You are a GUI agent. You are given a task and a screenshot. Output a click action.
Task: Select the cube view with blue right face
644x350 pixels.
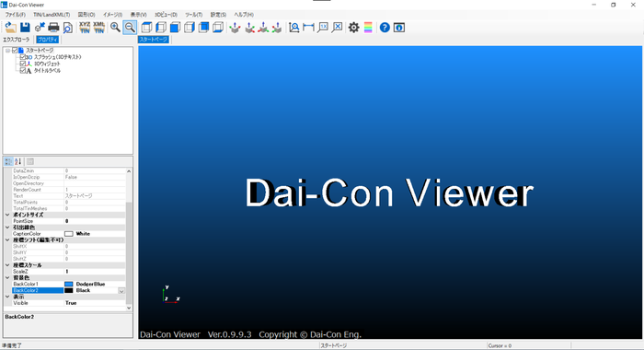click(x=190, y=28)
